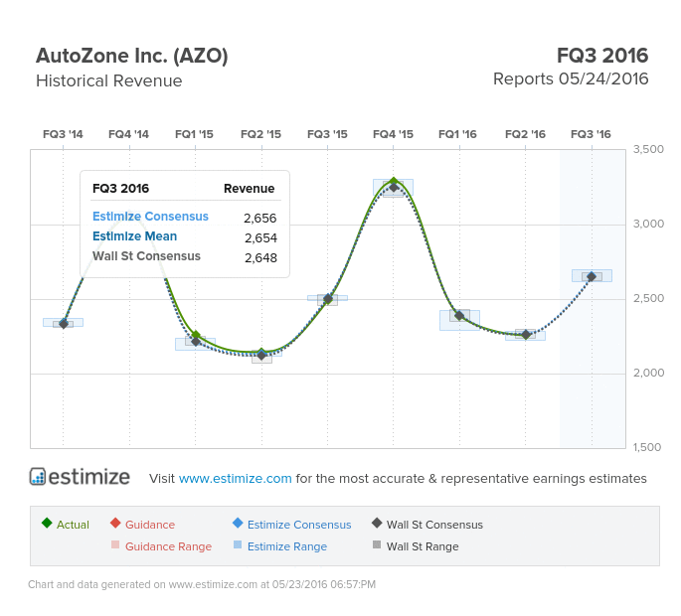Click the Reports 05/24/2016 text

(x=571, y=79)
